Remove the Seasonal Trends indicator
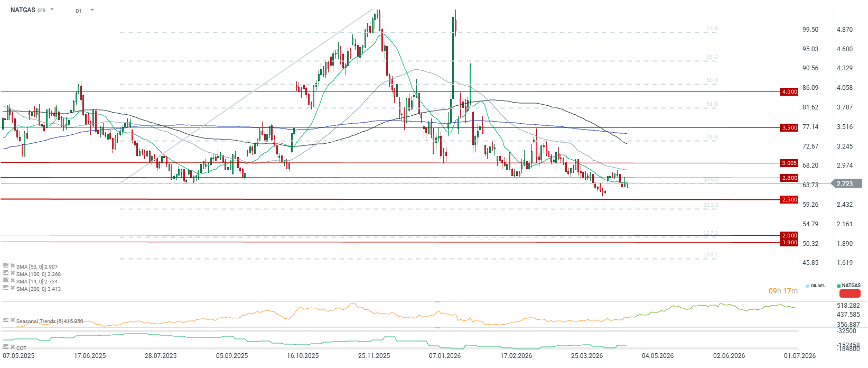The image size is (868, 368). tap(12, 320)
